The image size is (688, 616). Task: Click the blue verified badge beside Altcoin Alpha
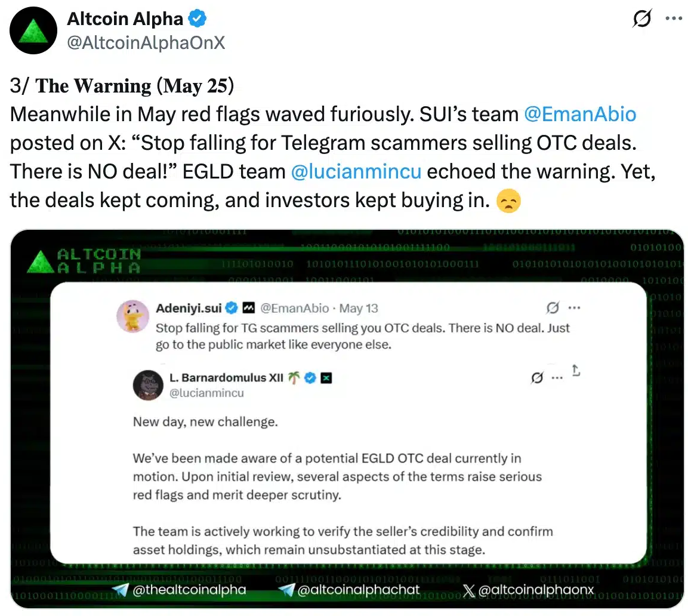(197, 19)
